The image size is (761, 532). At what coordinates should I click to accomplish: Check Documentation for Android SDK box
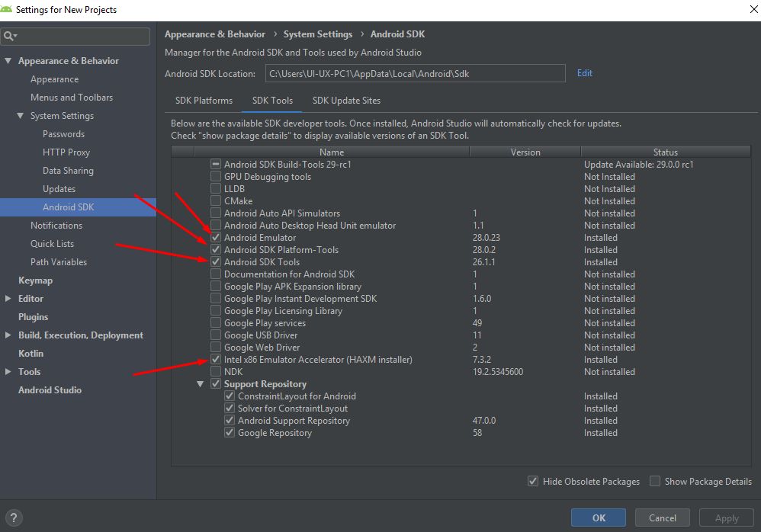[216, 274]
